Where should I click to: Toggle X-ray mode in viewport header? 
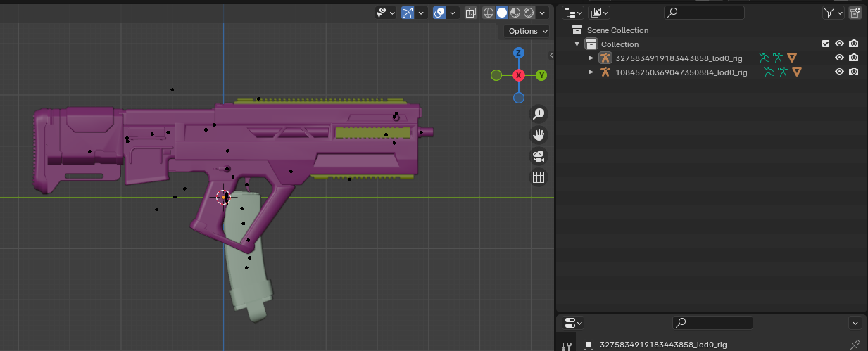coord(471,13)
